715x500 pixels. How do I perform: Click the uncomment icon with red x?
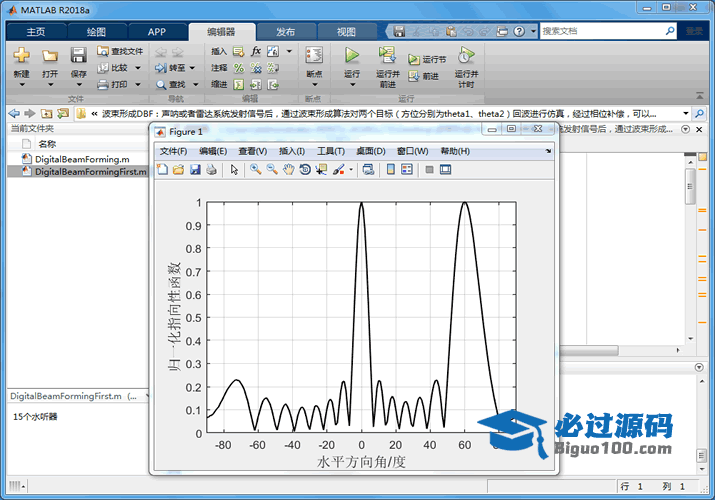coord(256,68)
